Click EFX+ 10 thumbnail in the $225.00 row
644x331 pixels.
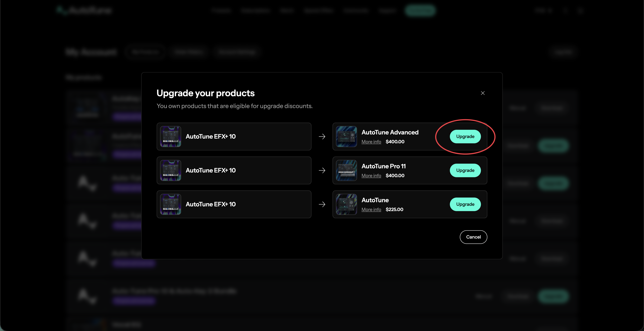click(171, 204)
